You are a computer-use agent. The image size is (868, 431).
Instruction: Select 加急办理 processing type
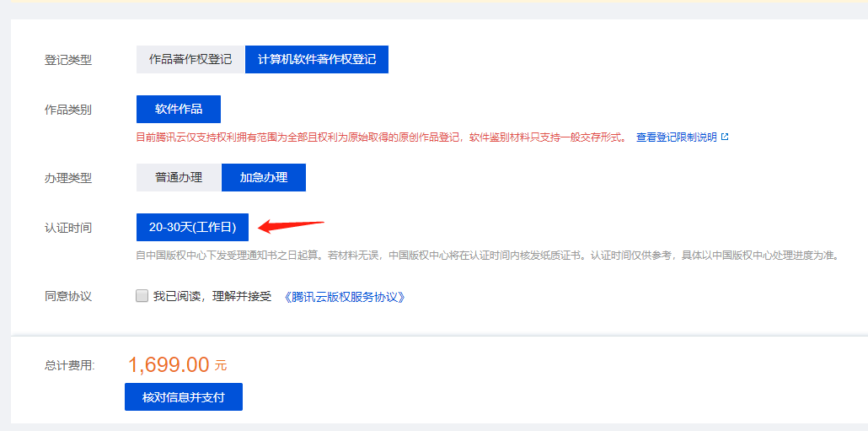[264, 178]
